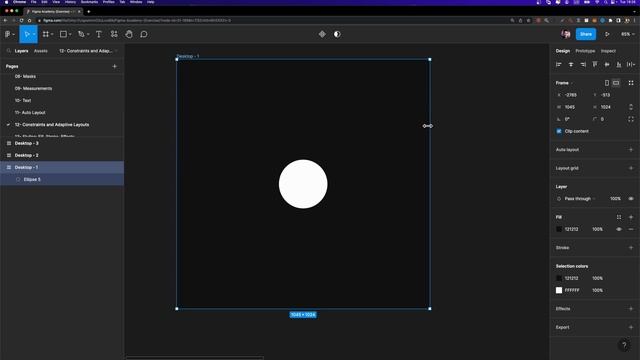Viewport: 640px width, 360px height.
Task: Select the Hand tool
Action: (x=129, y=34)
